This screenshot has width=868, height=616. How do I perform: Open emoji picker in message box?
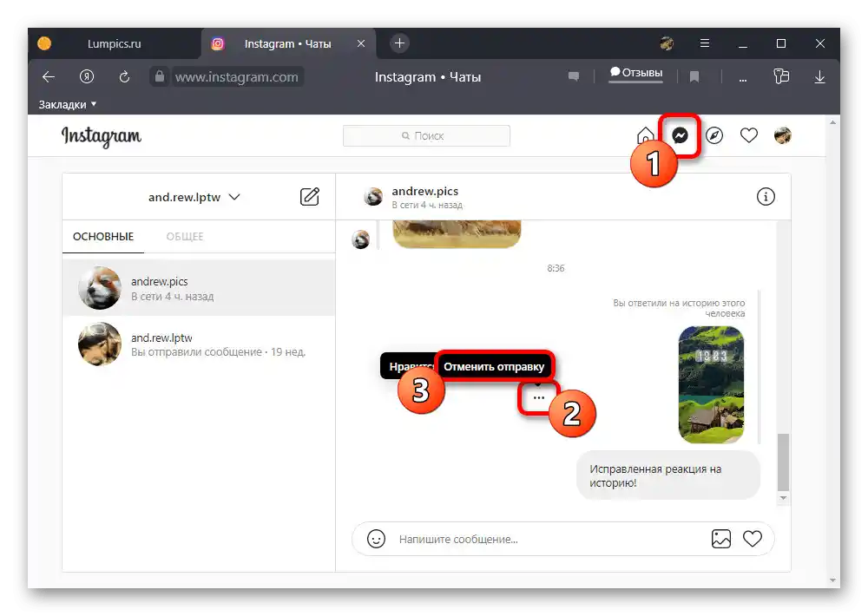[376, 539]
